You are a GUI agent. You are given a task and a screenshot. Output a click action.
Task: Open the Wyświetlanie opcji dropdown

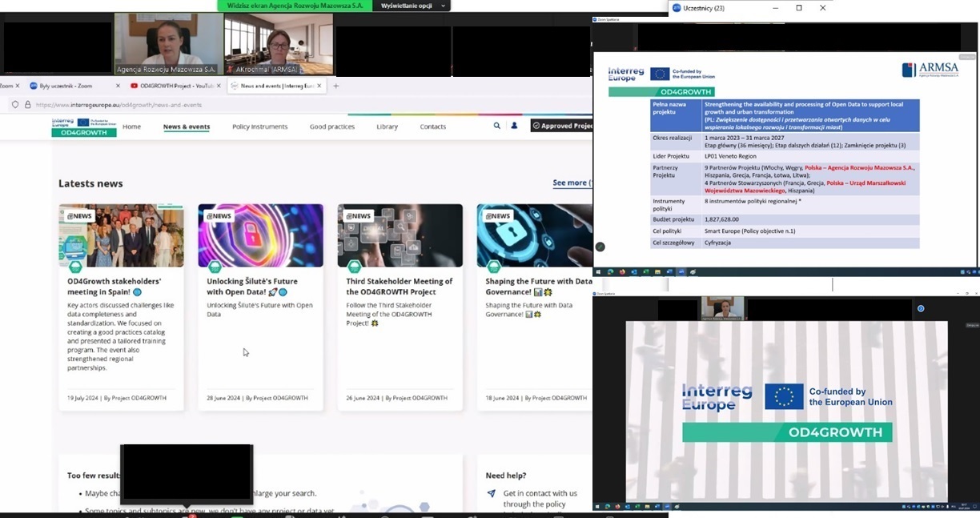pos(413,6)
